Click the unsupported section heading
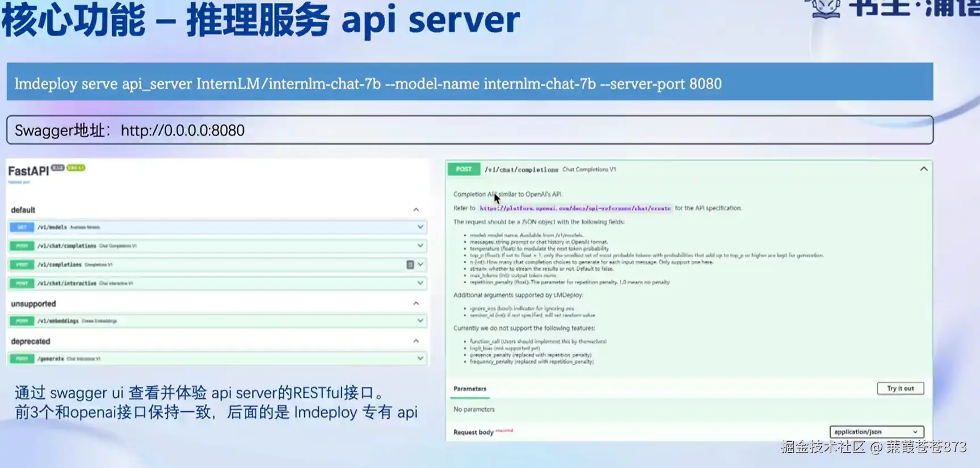This screenshot has width=980, height=468. click(33, 303)
